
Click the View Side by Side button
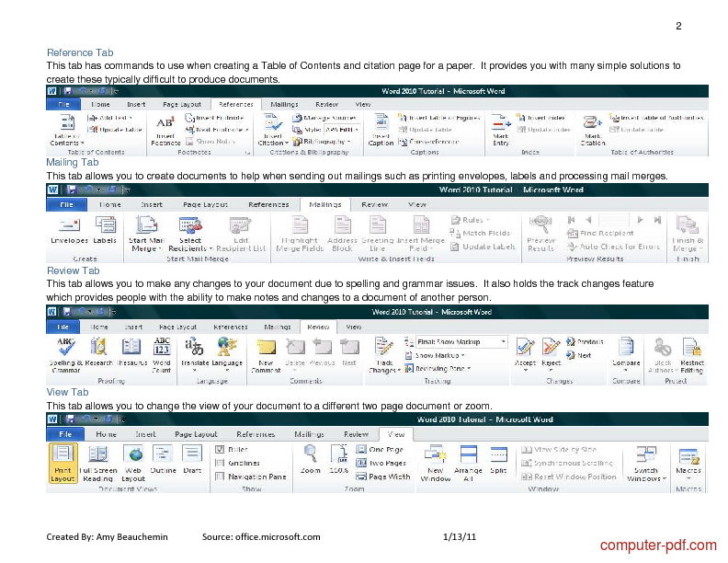tap(559, 449)
